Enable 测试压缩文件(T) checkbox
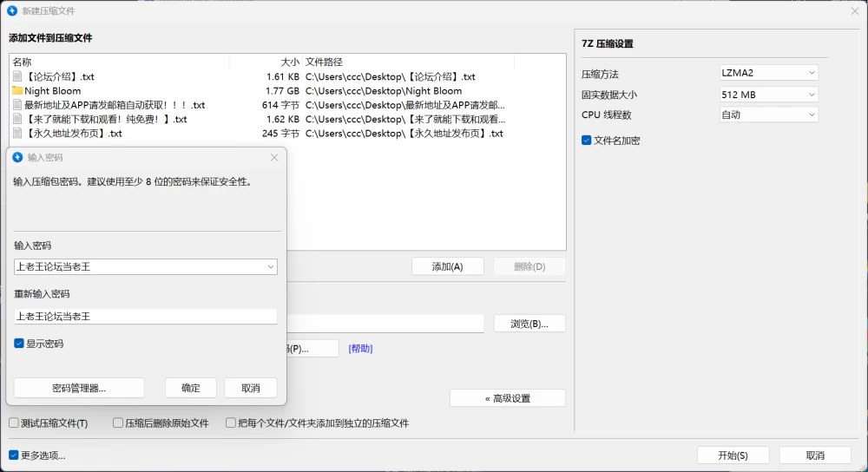868x472 pixels. click(14, 423)
